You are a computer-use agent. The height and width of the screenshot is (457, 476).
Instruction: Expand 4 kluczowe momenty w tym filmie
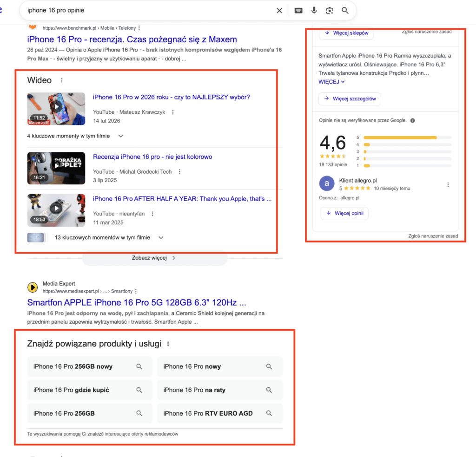[75, 136]
